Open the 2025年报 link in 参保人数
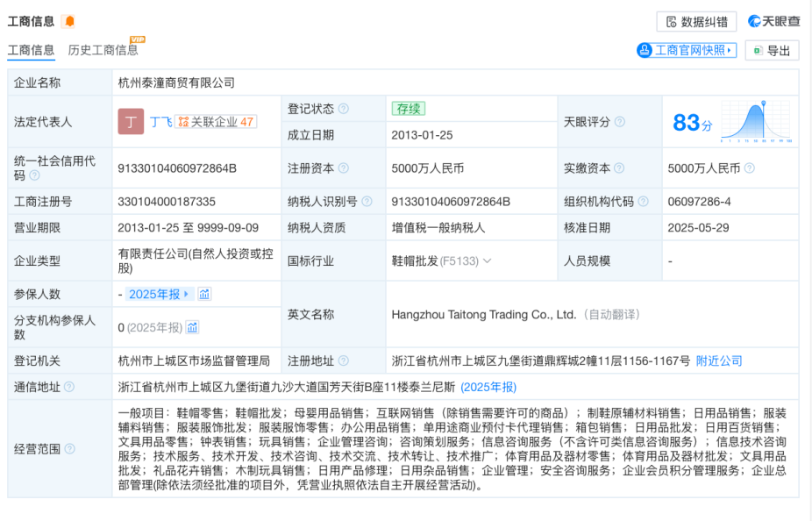Image resolution: width=812 pixels, height=521 pixels. click(x=159, y=294)
